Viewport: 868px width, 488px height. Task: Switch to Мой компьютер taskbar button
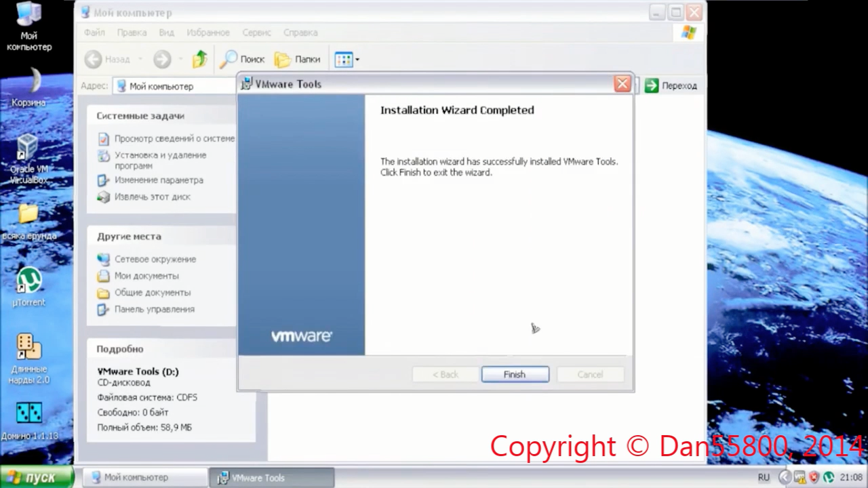point(144,477)
